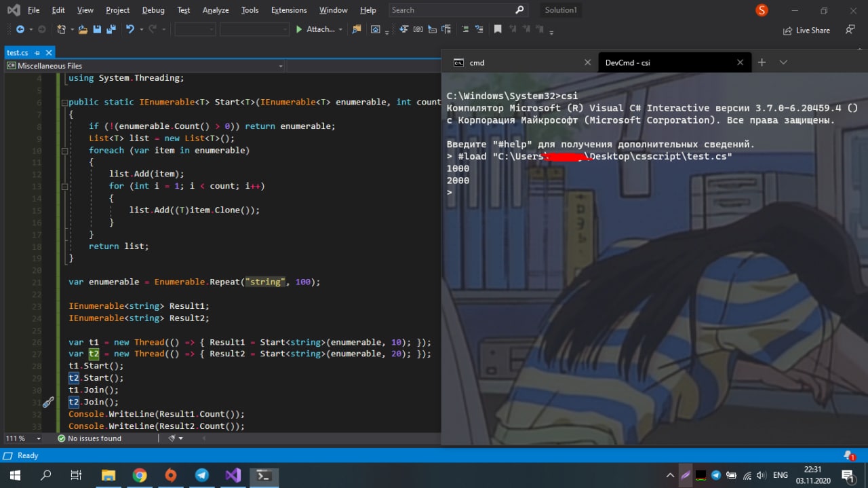This screenshot has width=868, height=488.
Task: Click the Save All icon
Action: (x=111, y=29)
